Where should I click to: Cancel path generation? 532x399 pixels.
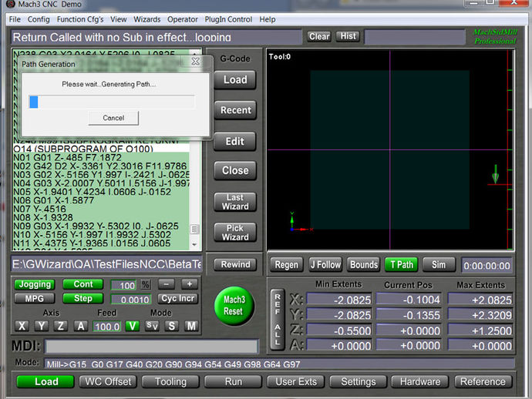coord(113,118)
